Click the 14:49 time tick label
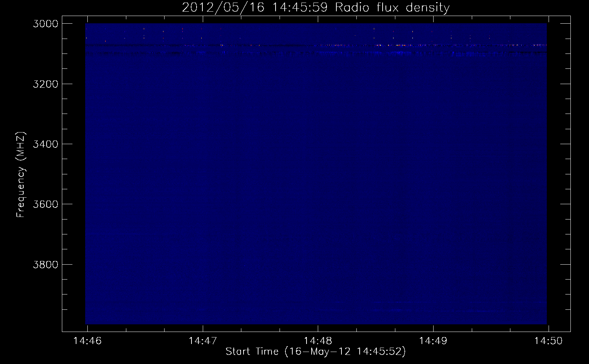The height and width of the screenshot is (364, 589). tap(433, 341)
